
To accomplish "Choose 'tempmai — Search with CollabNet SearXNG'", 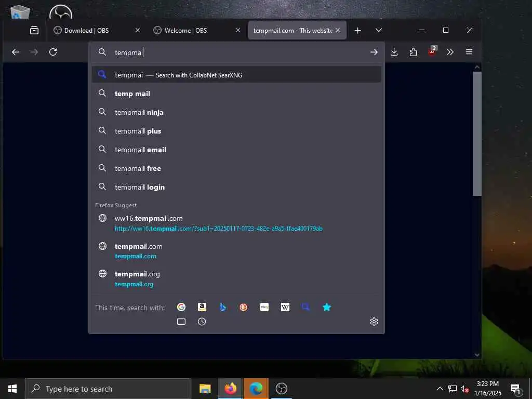I will (236, 75).
